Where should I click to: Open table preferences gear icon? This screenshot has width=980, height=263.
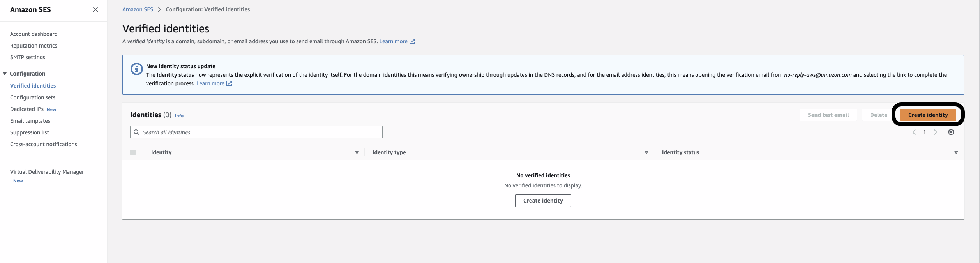pos(951,132)
